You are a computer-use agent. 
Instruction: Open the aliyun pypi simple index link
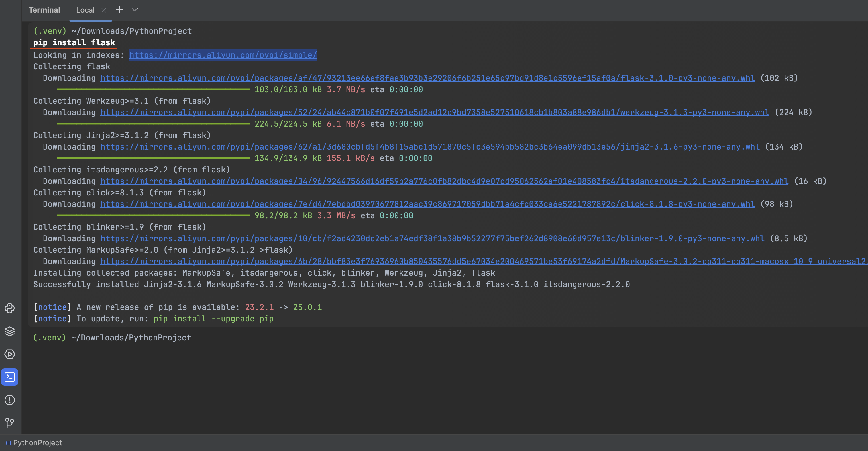pyautogui.click(x=223, y=55)
